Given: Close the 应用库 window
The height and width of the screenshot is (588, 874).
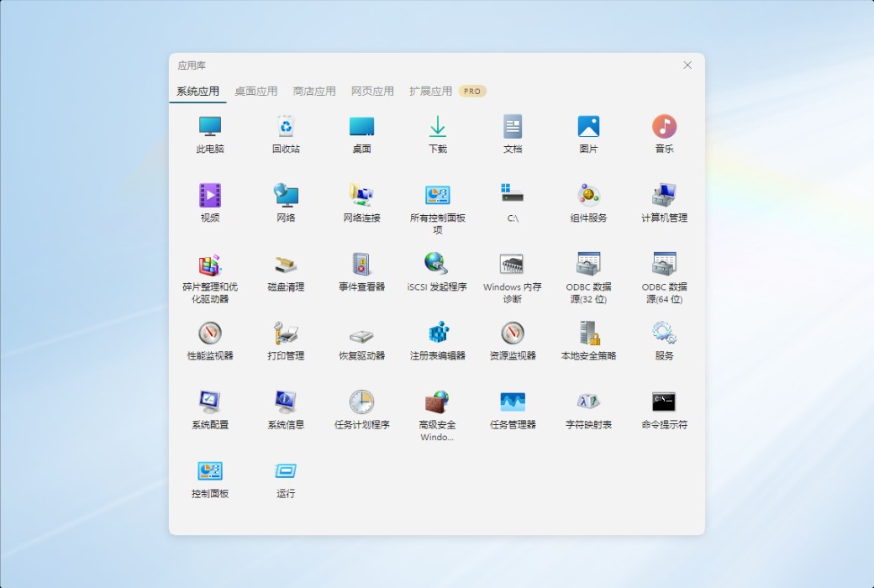Looking at the screenshot, I should pos(687,66).
